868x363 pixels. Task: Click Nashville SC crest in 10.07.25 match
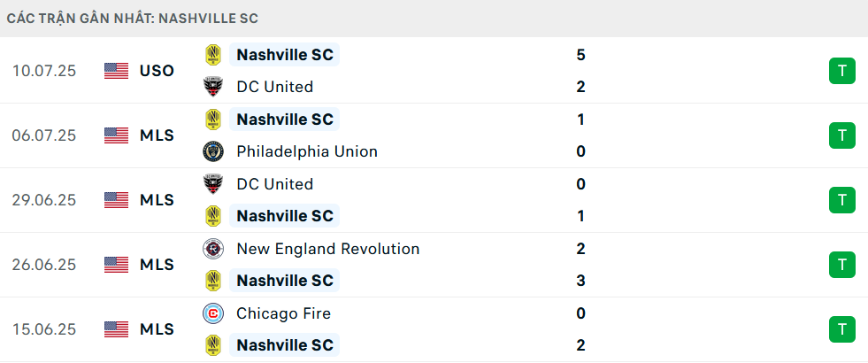click(213, 55)
